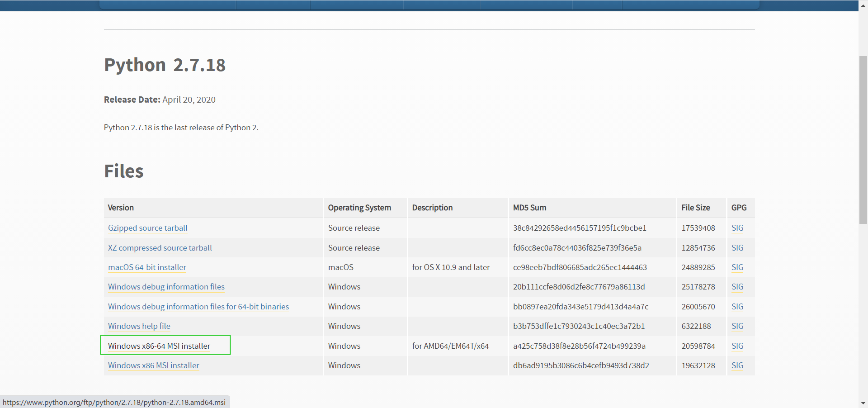Click the Release Date April 20, 2020 line
Screen dimensions: 868x408
coord(160,100)
